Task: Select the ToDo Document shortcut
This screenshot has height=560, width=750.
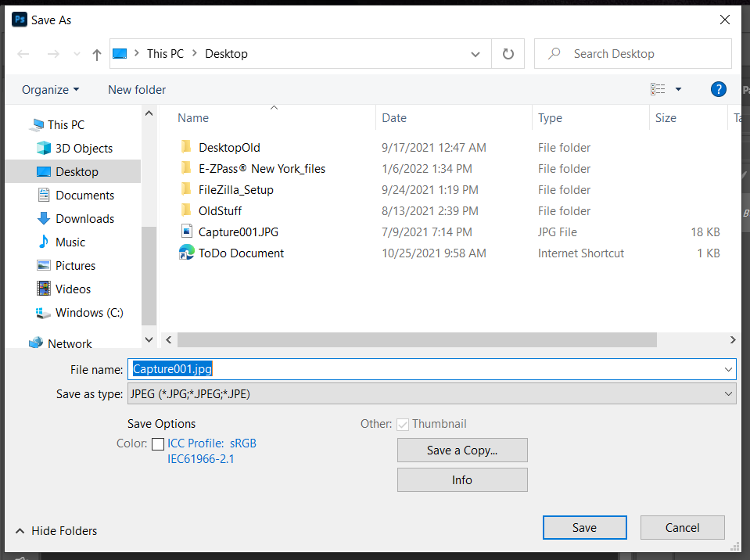Action: click(241, 253)
